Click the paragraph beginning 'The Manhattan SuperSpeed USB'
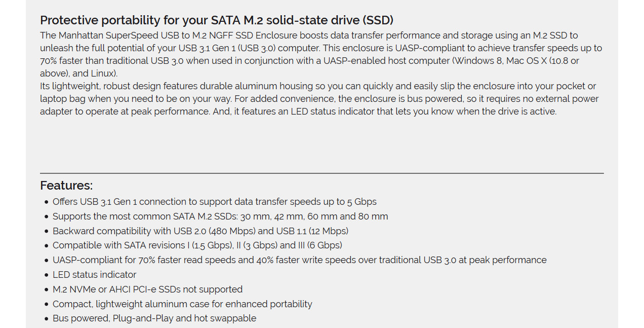The width and height of the screenshot is (644, 328). click(x=321, y=54)
